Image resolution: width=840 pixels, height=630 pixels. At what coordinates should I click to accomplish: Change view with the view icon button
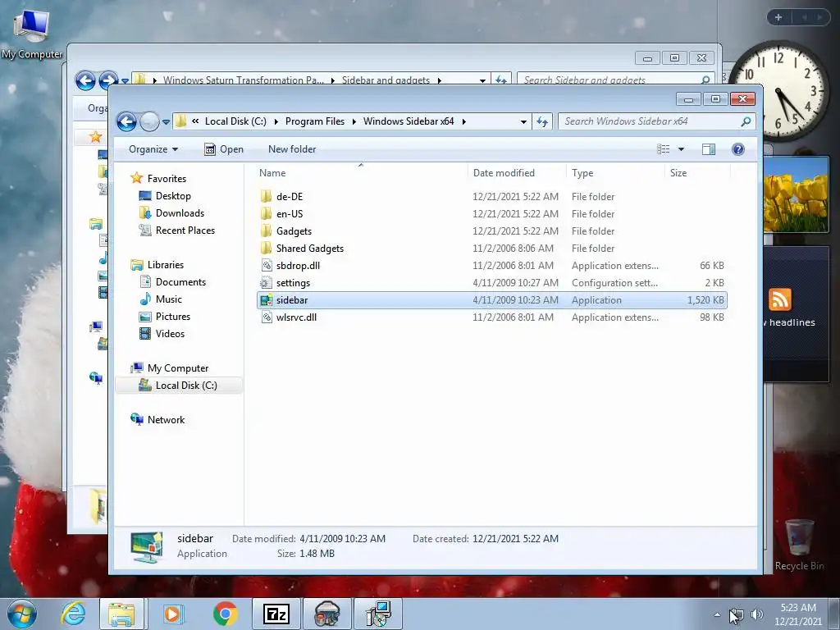663,149
